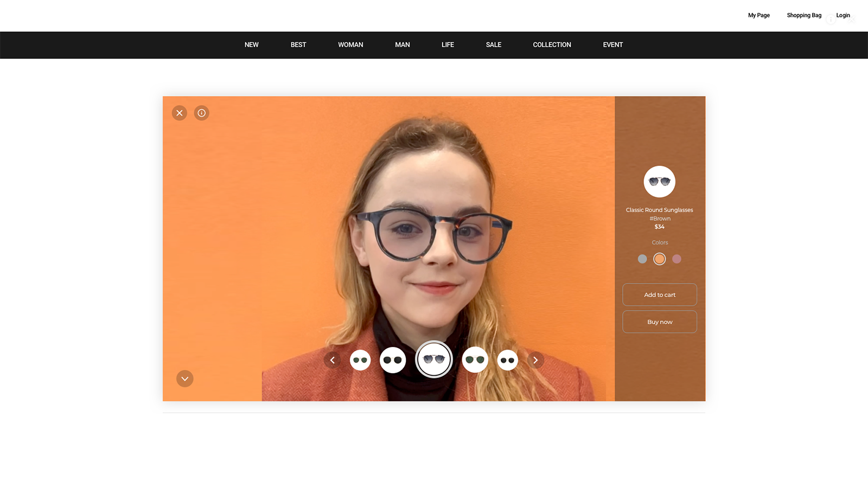868x488 pixels.
Task: Choose the gray color option
Action: (642, 259)
